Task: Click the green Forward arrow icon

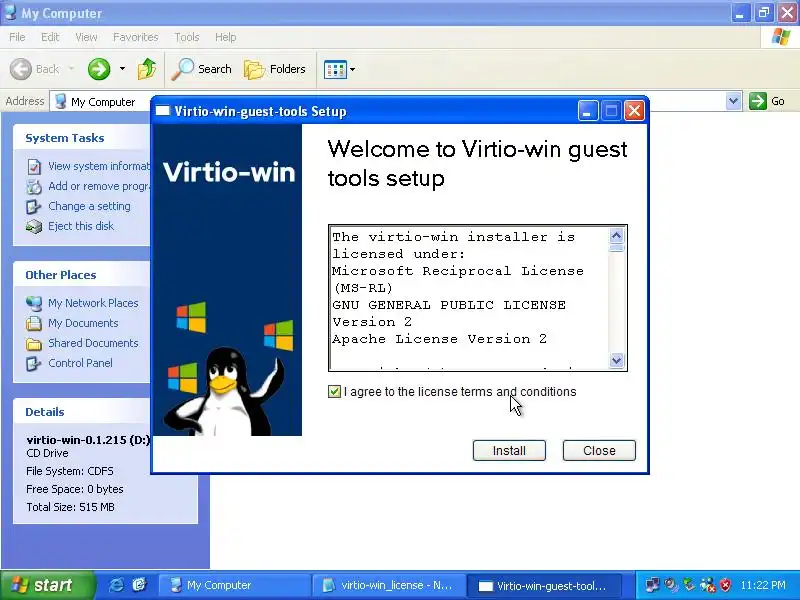Action: point(99,69)
